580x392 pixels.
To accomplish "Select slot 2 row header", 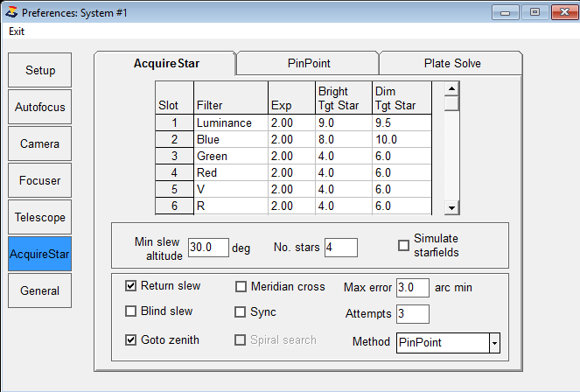I will (x=174, y=139).
